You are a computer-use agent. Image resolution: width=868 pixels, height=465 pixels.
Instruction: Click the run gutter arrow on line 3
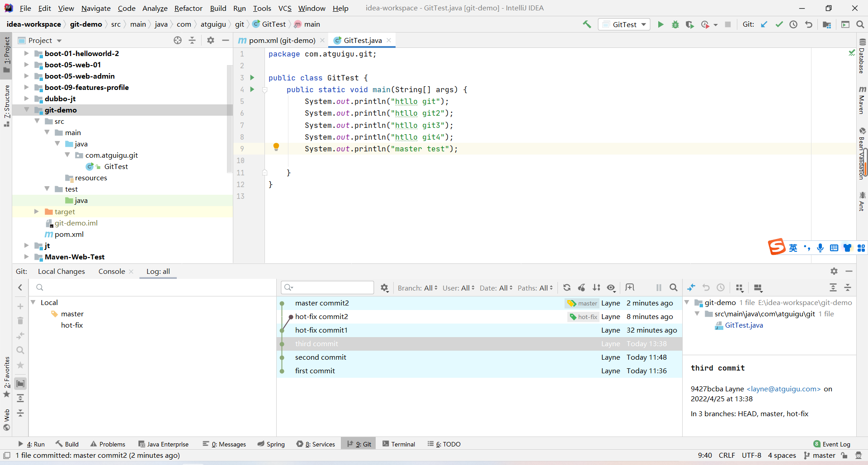252,78
